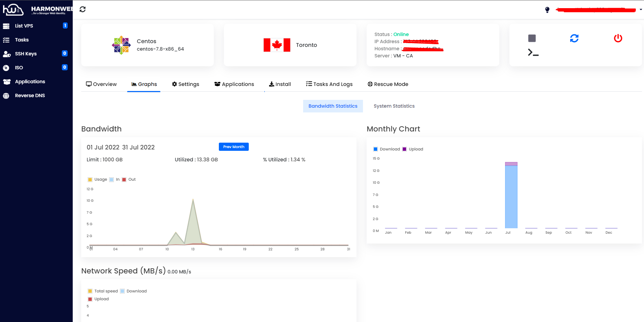Refresh the VPS dashboard
Viewport: 644px width, 322px height.
(83, 9)
